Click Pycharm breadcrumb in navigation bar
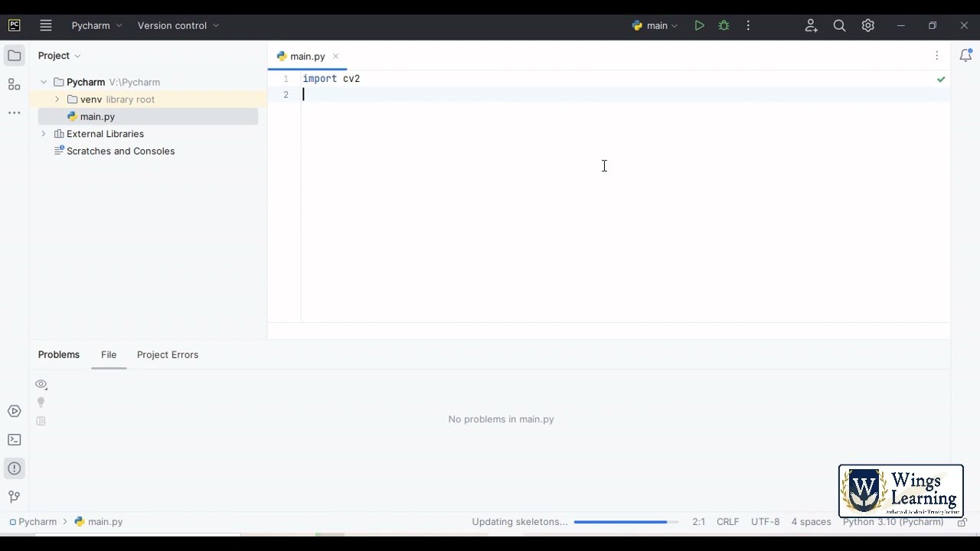Viewport: 980px width, 551px height. pos(33,522)
